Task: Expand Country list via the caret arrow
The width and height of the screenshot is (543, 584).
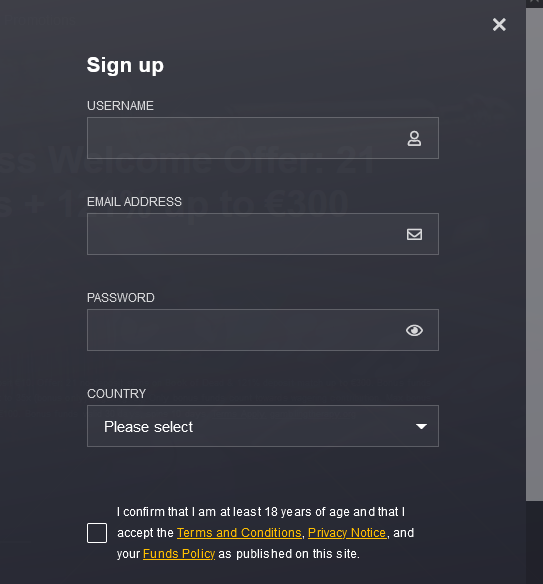Action: click(421, 426)
